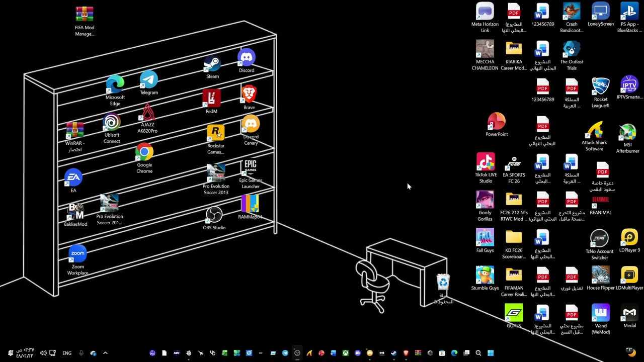Select the 123456789 PDF file
The image size is (644, 362).
[542, 90]
